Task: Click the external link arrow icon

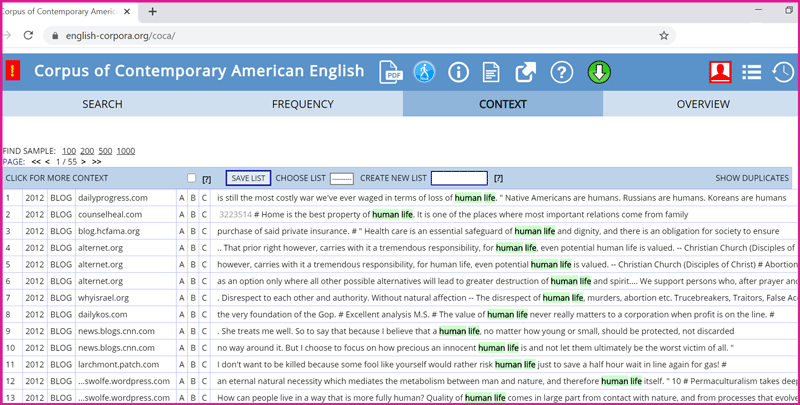Action: click(526, 72)
